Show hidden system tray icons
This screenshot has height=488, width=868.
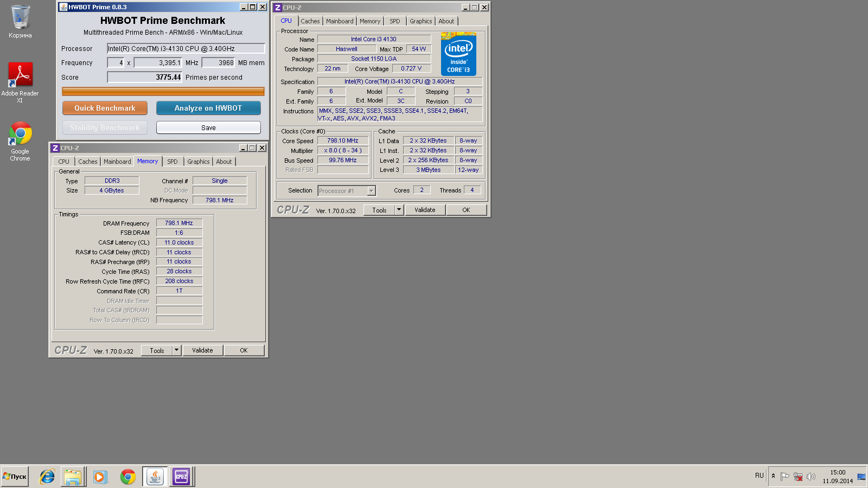(773, 476)
